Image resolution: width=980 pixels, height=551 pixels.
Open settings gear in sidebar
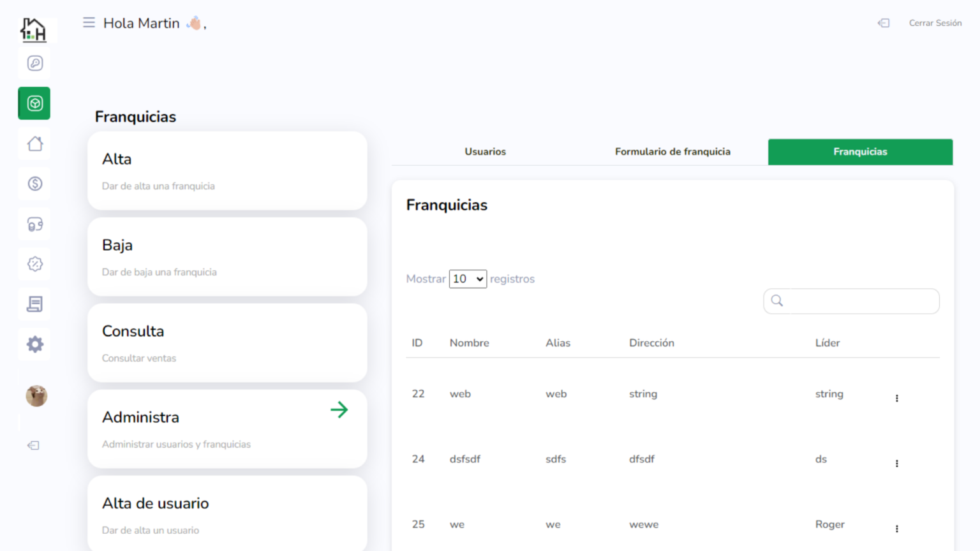tap(35, 344)
